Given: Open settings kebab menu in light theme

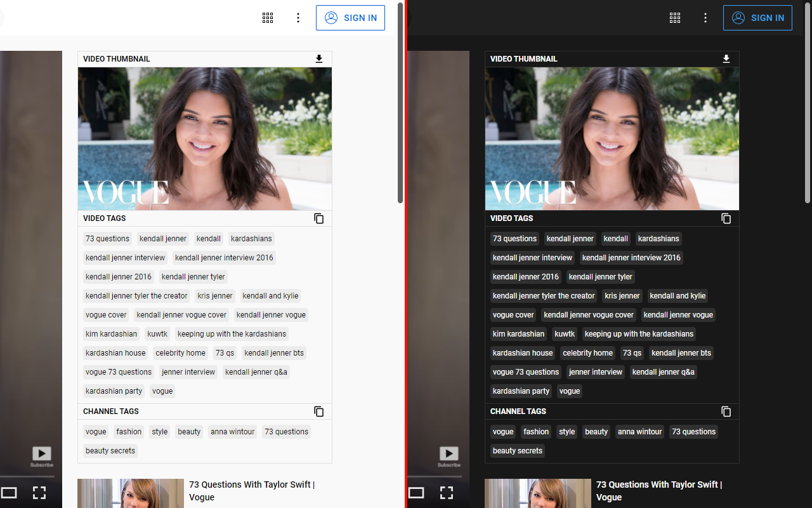Looking at the screenshot, I should pos(298,18).
